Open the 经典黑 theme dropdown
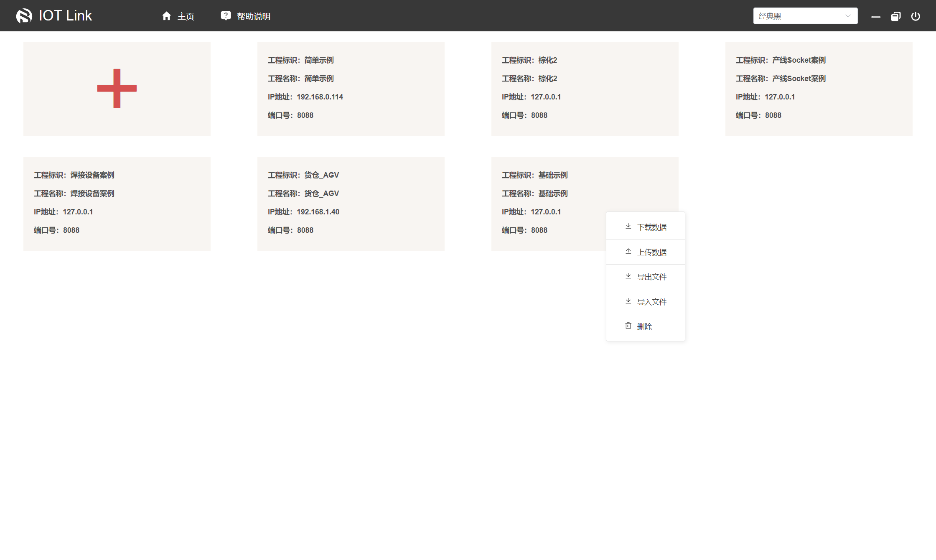The image size is (936, 560). tap(805, 16)
